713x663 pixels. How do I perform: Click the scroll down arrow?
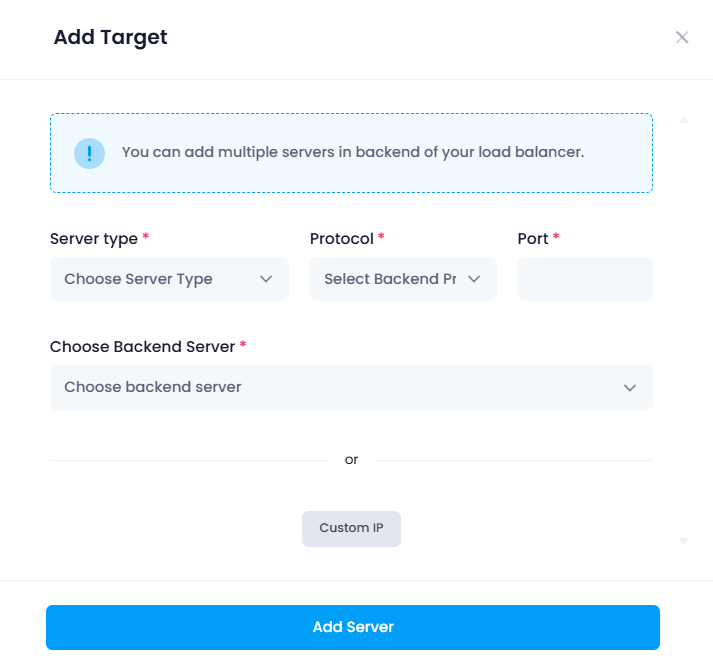[x=683, y=541]
